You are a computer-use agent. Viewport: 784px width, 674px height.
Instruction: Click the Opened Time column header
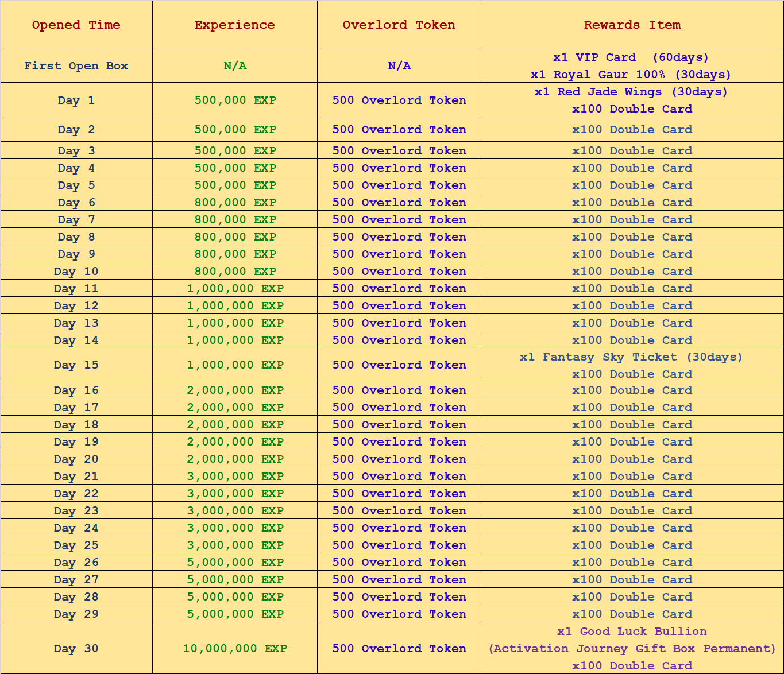click(76, 25)
